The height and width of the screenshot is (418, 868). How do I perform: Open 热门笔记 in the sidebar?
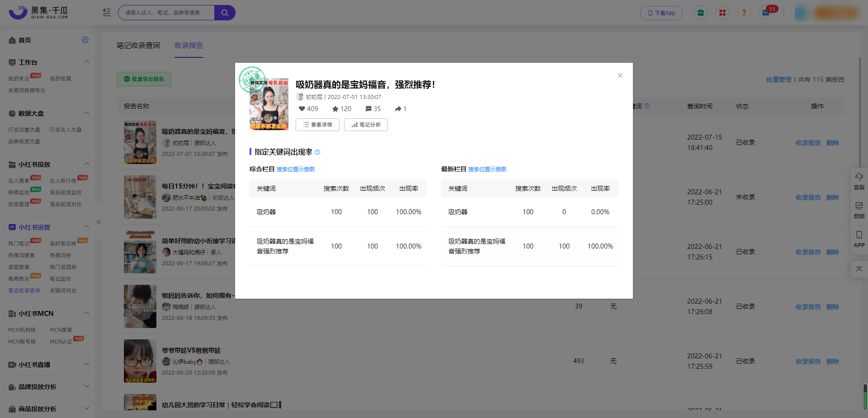click(19, 244)
